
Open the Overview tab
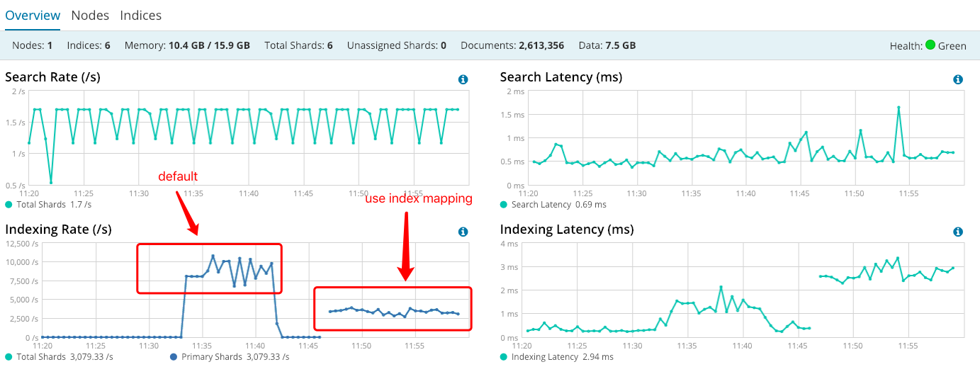pos(33,15)
